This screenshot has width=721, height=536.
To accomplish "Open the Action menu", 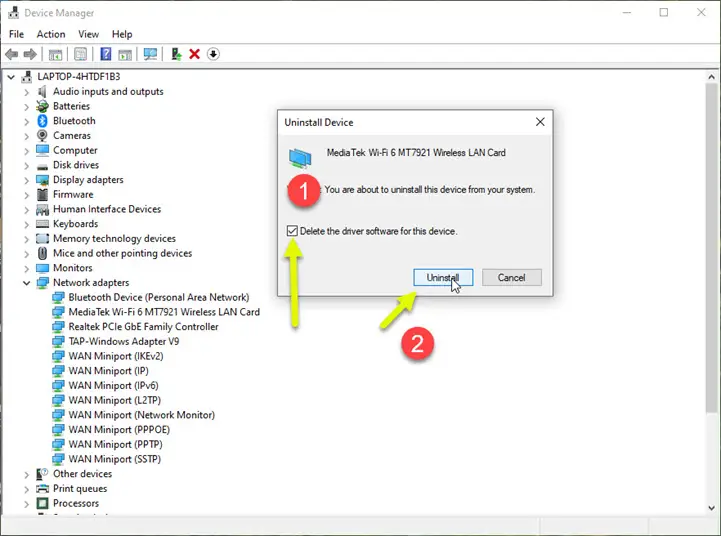I will (x=51, y=34).
